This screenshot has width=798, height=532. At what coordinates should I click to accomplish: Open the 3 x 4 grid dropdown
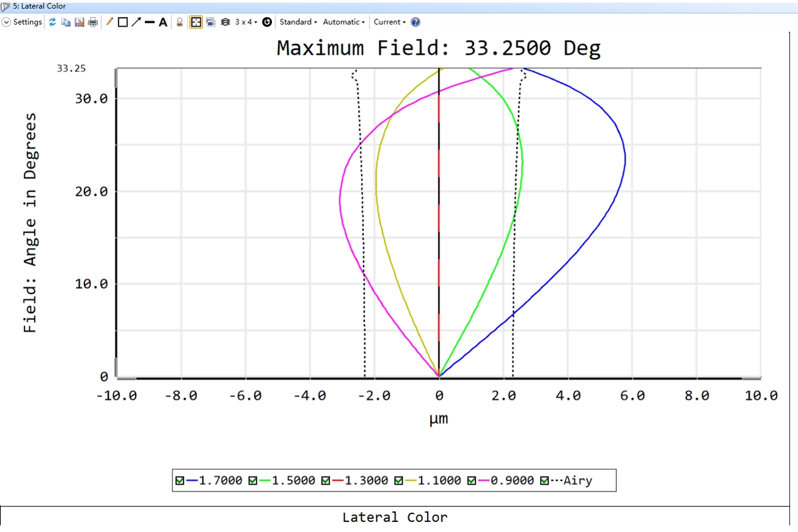click(x=246, y=22)
